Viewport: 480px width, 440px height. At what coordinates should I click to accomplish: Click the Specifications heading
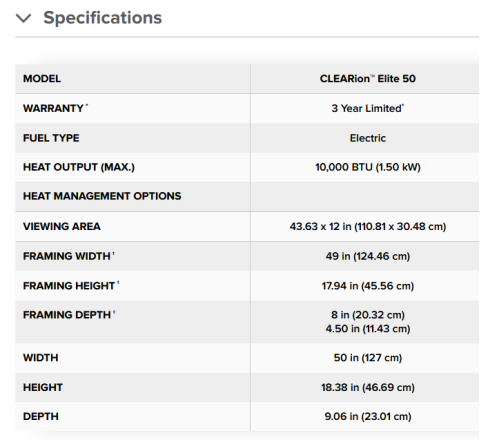tap(103, 18)
